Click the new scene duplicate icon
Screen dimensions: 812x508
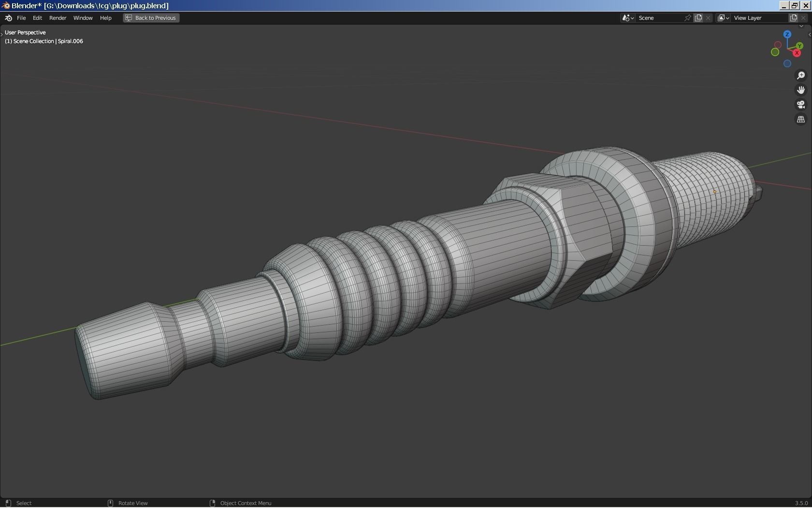698,18
